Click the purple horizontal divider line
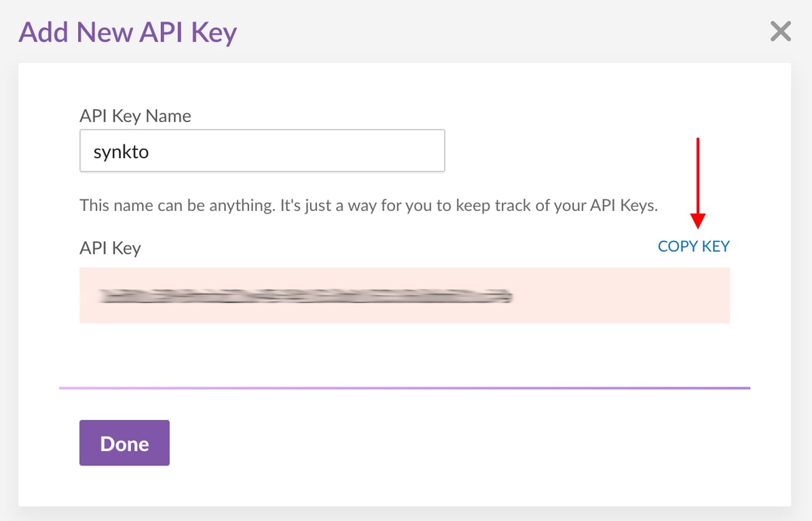812x521 pixels. click(405, 388)
